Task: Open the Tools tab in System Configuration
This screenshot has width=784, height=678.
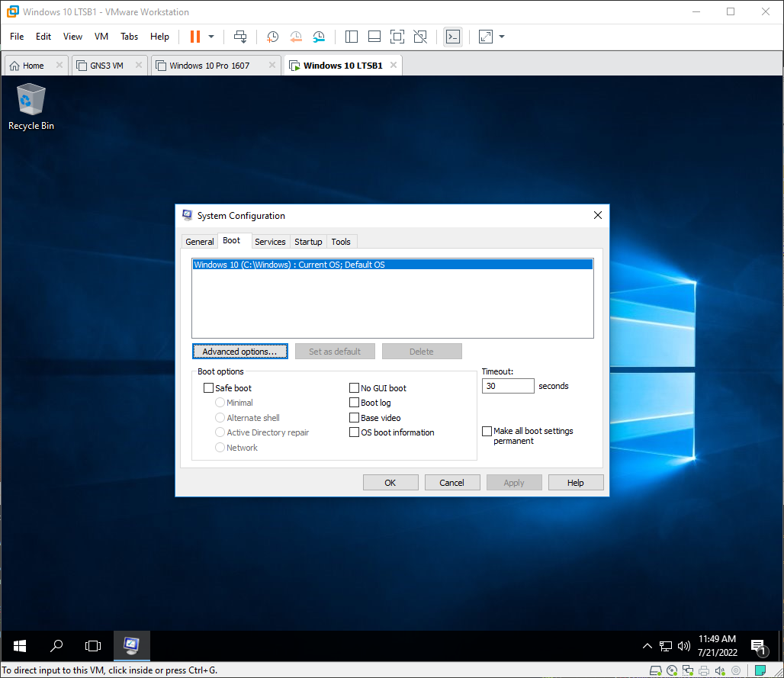Action: point(341,242)
